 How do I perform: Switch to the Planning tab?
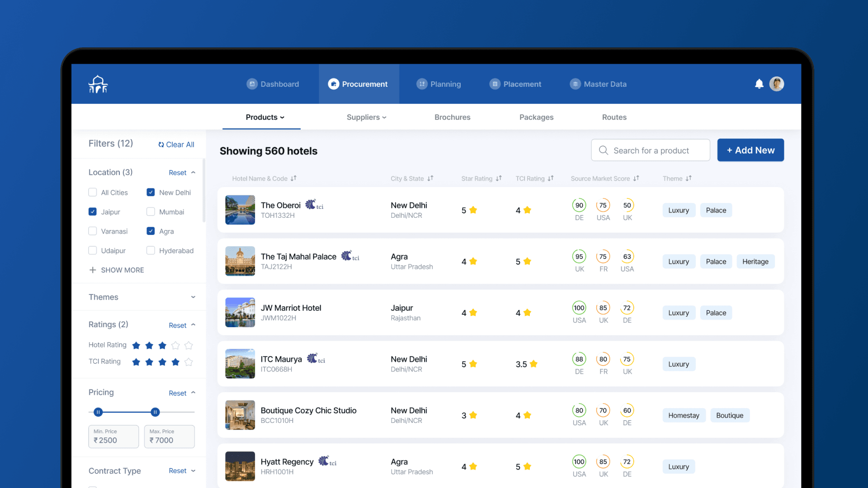click(x=439, y=84)
